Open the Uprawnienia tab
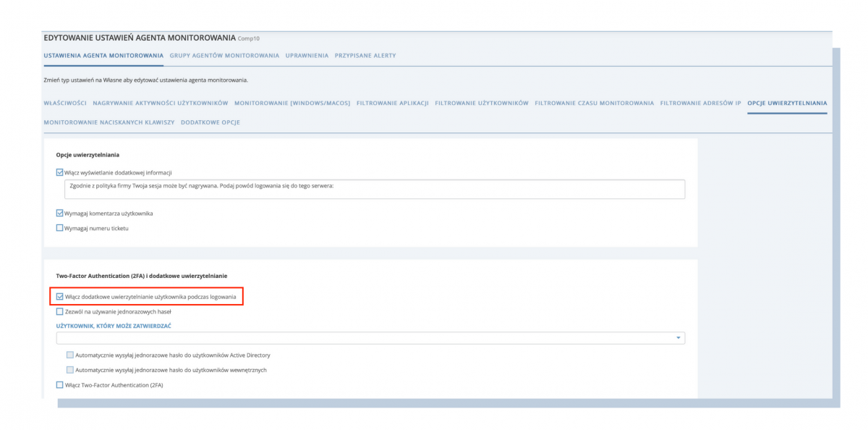The width and height of the screenshot is (868, 430). 307,56
